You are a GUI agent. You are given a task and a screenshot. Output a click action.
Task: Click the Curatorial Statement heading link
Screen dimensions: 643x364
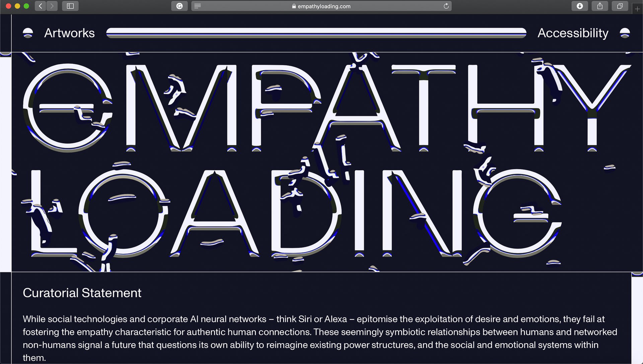[x=82, y=293]
